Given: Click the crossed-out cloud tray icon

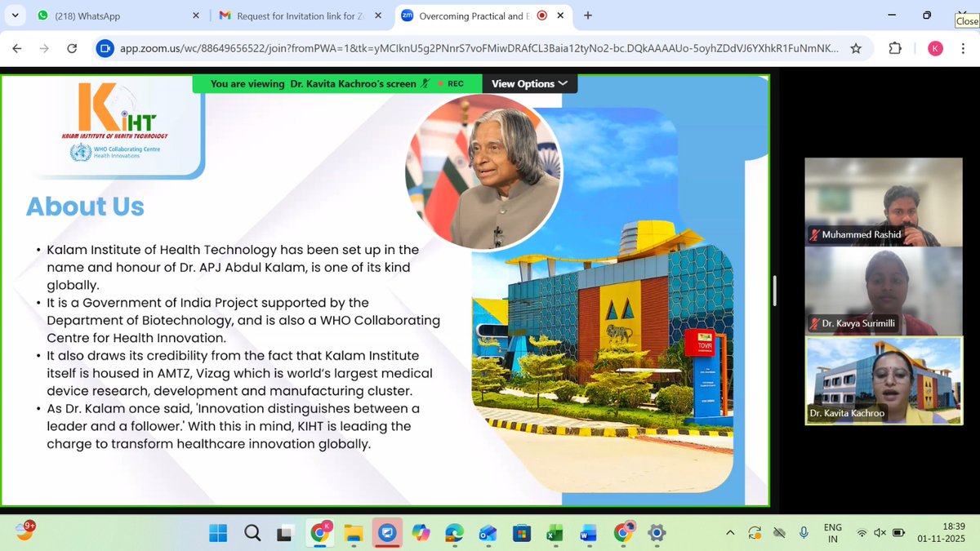Looking at the screenshot, I should pyautogui.click(x=780, y=532).
